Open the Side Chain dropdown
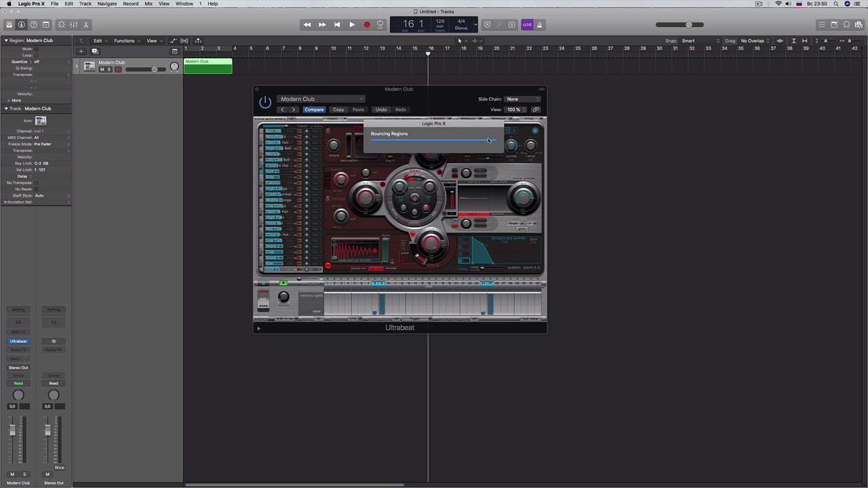 click(522, 99)
